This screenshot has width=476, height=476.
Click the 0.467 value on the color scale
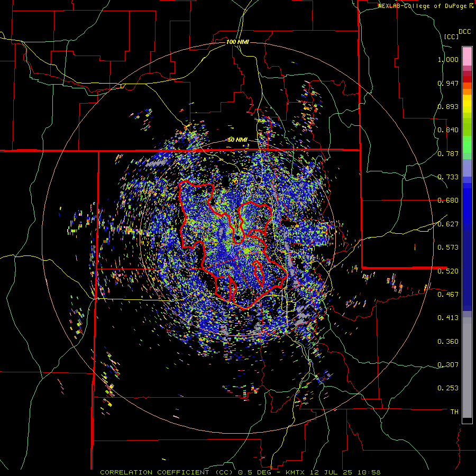448,294
